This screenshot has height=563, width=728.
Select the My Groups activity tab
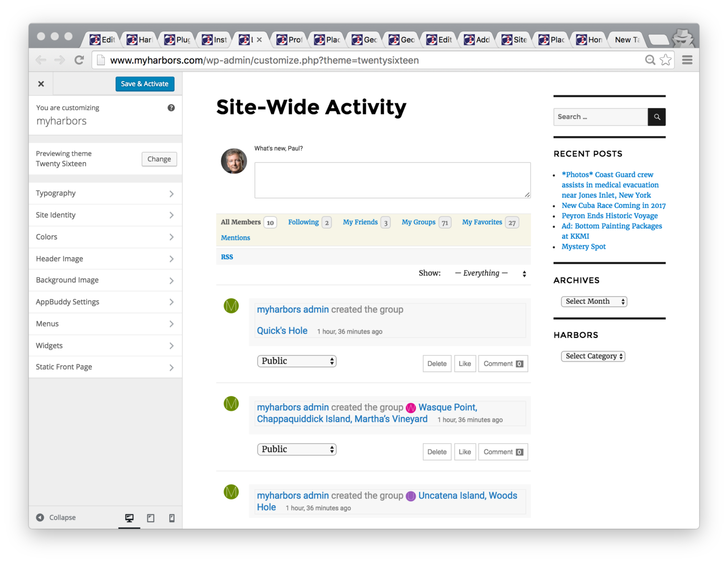pyautogui.click(x=426, y=222)
